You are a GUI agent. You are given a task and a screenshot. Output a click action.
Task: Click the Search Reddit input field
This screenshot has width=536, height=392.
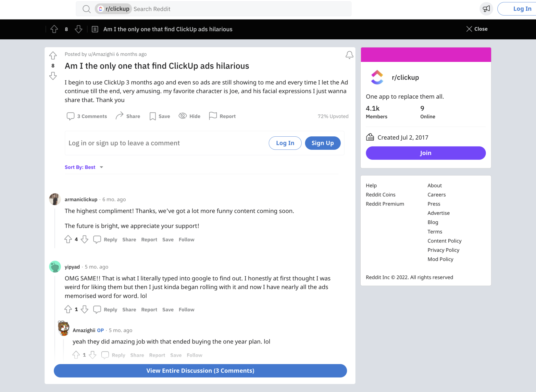188,9
